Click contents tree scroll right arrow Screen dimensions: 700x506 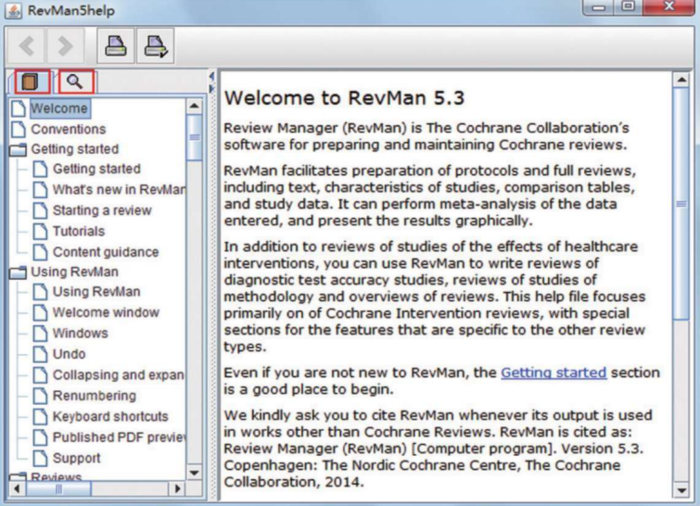pyautogui.click(x=177, y=489)
